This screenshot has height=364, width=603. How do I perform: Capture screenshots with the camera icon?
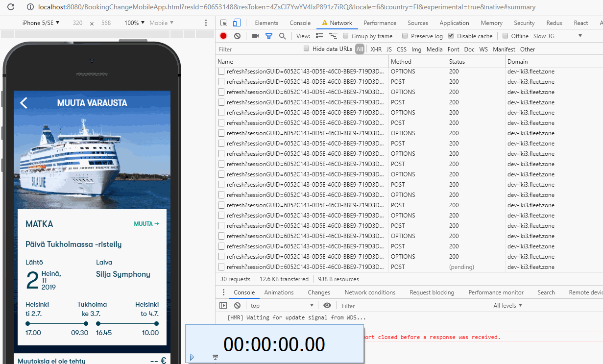pyautogui.click(x=255, y=36)
